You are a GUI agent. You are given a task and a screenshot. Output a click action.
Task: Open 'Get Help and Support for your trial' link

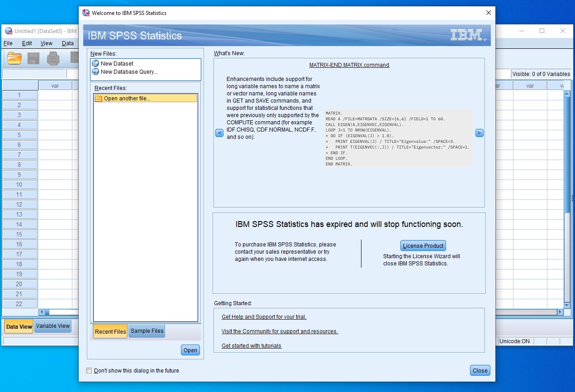tap(264, 317)
